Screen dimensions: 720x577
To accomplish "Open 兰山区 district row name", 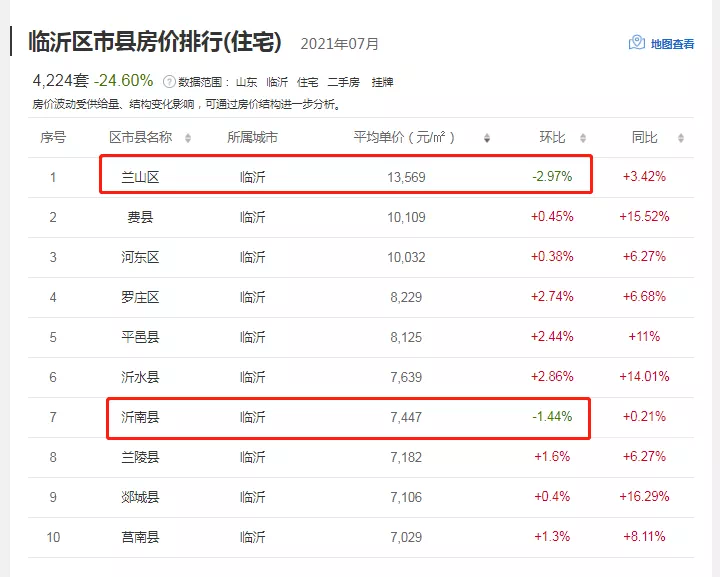I will click(x=140, y=177).
